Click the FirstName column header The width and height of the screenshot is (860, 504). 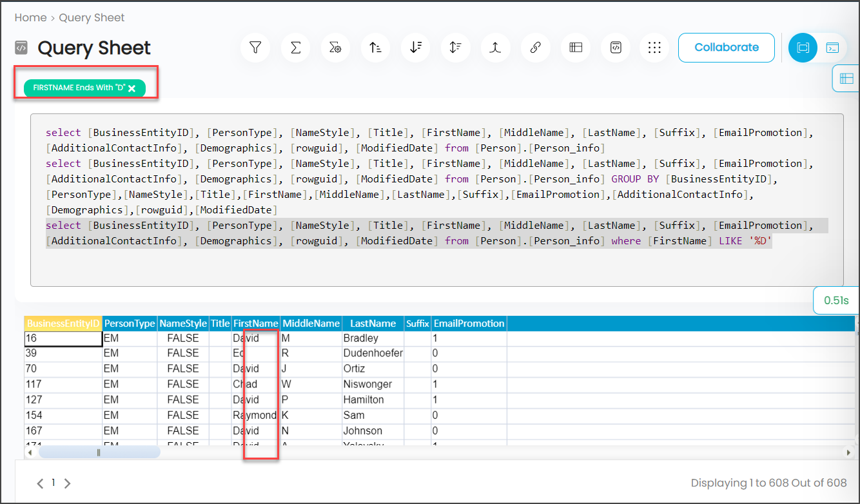tap(256, 324)
